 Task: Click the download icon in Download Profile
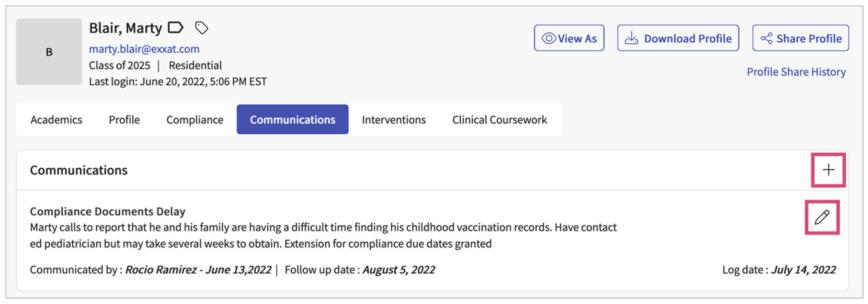[631, 38]
